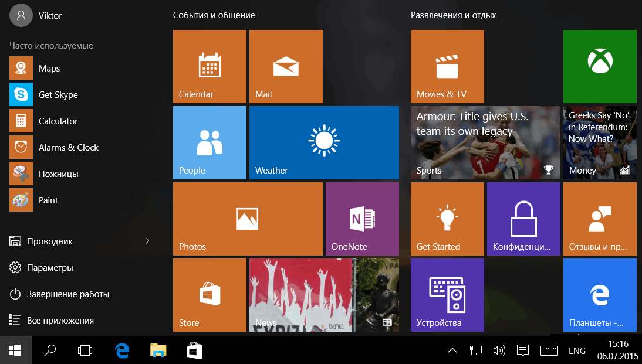642x364 pixels.
Task: Open the Action Center notifications icon
Action: (523, 351)
